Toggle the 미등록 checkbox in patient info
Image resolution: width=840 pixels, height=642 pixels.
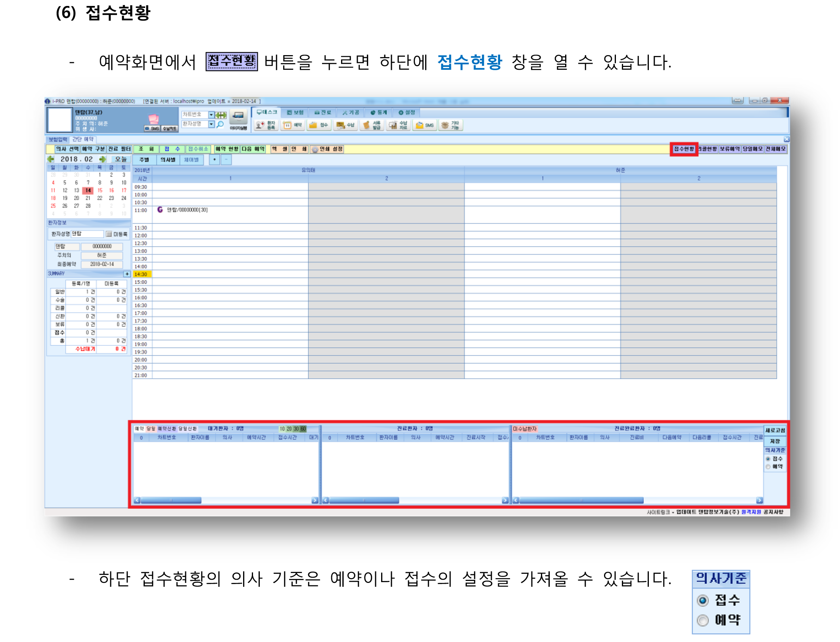pyautogui.click(x=109, y=234)
